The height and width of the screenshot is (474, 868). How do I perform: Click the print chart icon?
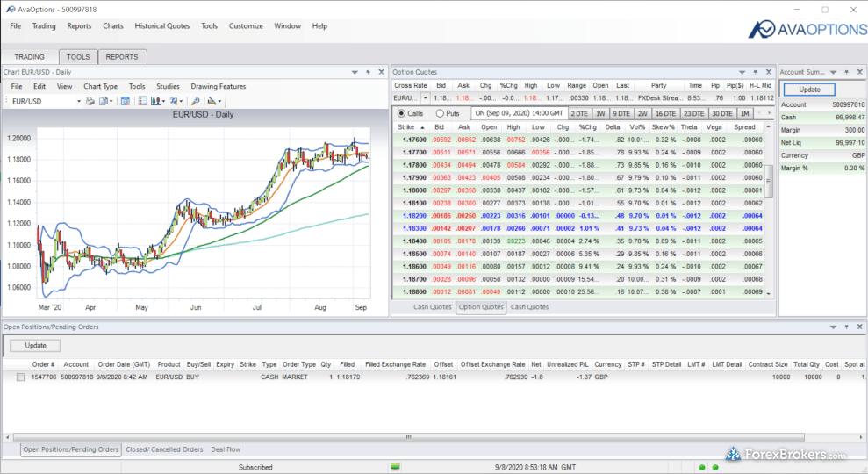coord(90,101)
